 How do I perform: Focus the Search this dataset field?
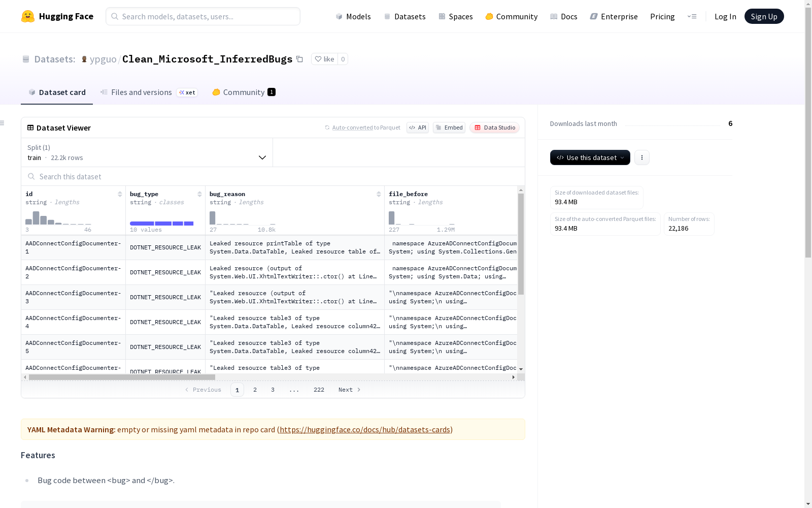click(x=273, y=176)
